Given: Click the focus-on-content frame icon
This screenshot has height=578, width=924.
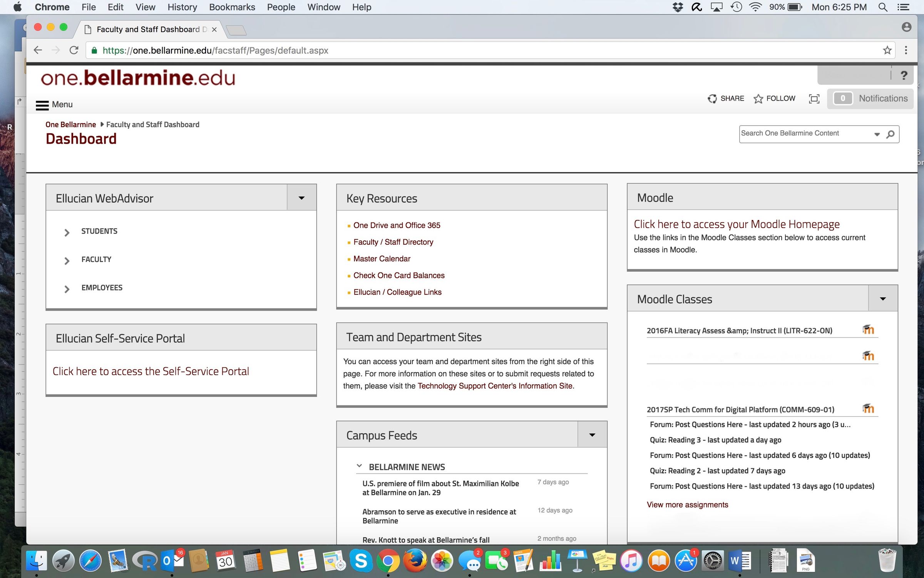Looking at the screenshot, I should click(x=814, y=99).
